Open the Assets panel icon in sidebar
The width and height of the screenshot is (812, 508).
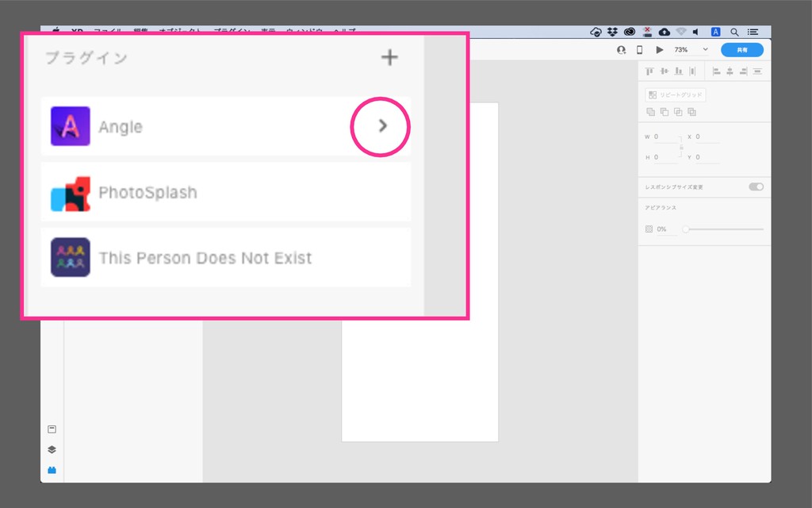coord(52,429)
